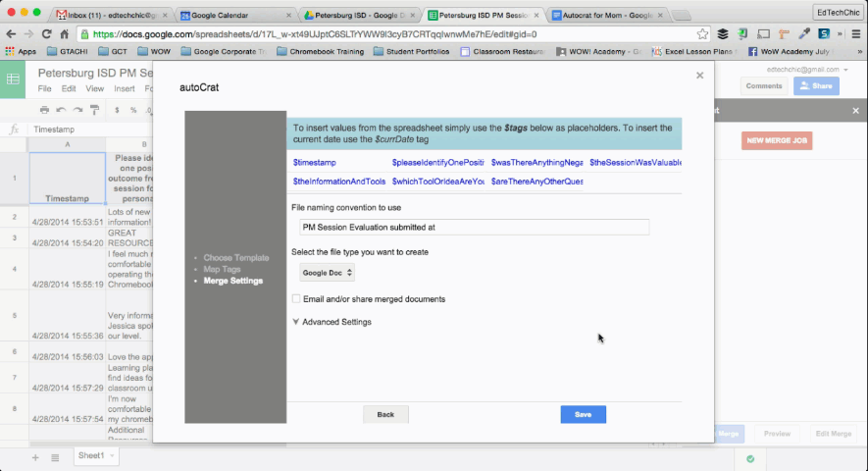Open the Edit menu in Sheets
868x471 pixels.
(69, 88)
